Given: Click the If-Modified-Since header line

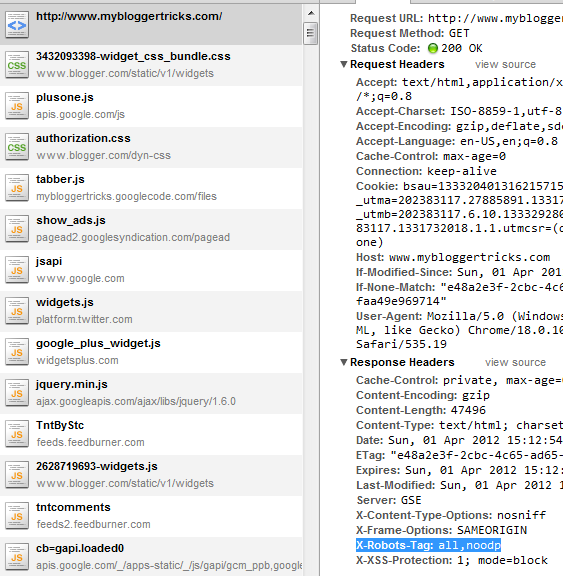Looking at the screenshot, I should (459, 272).
